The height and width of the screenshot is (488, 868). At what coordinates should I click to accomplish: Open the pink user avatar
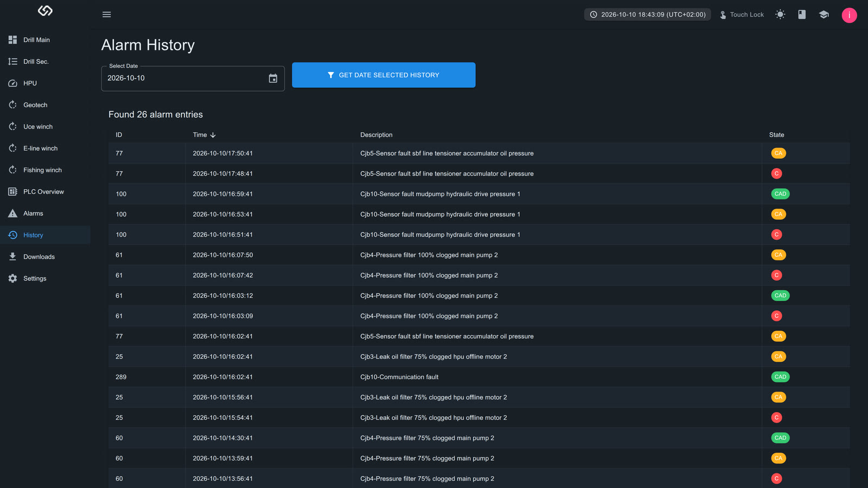849,15
